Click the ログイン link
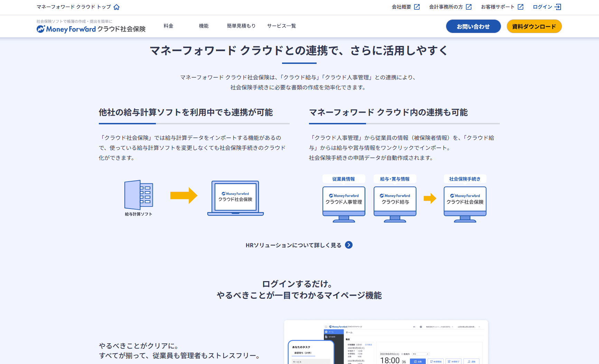Viewport: 599px width, 364px height. tap(547, 7)
